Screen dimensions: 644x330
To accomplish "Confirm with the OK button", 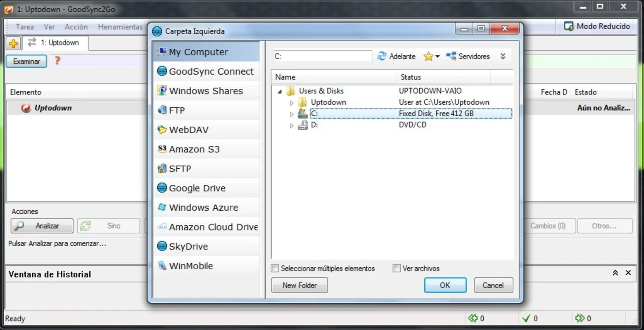I will point(445,285).
